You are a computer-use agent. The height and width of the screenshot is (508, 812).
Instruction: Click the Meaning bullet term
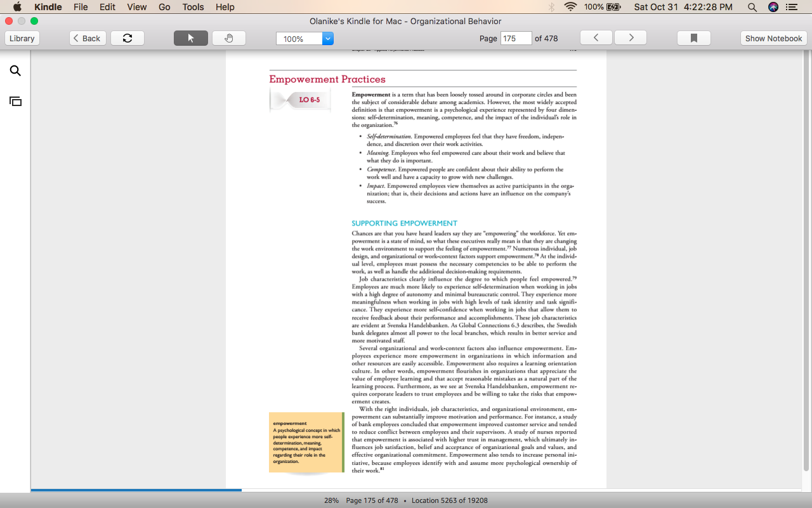click(x=377, y=153)
